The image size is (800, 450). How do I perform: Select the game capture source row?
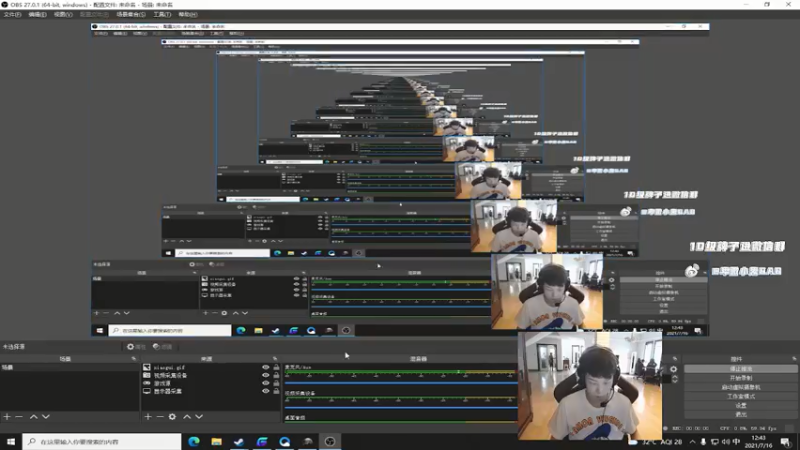coord(211,383)
